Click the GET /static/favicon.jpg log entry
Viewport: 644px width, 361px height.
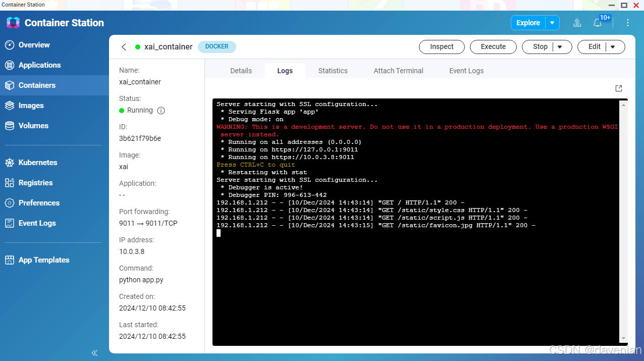pyautogui.click(x=376, y=225)
